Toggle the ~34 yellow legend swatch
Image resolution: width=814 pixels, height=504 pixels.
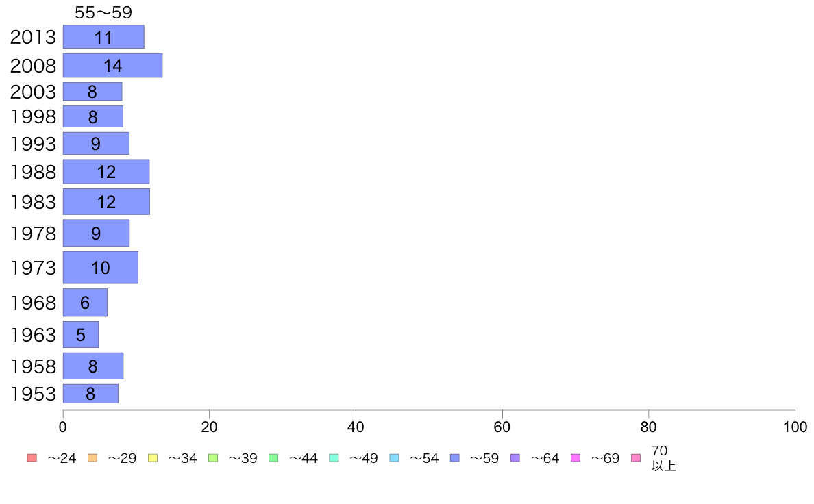point(153,458)
